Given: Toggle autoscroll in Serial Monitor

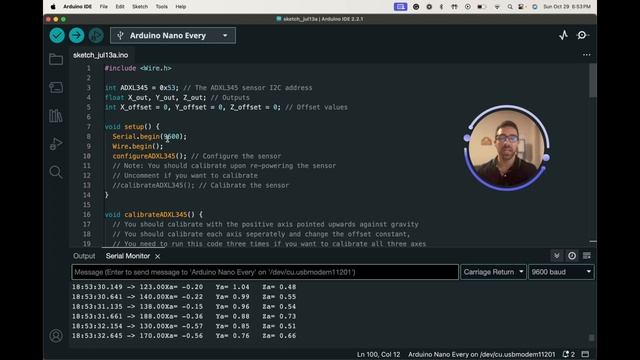Looking at the screenshot, I should pos(556,256).
